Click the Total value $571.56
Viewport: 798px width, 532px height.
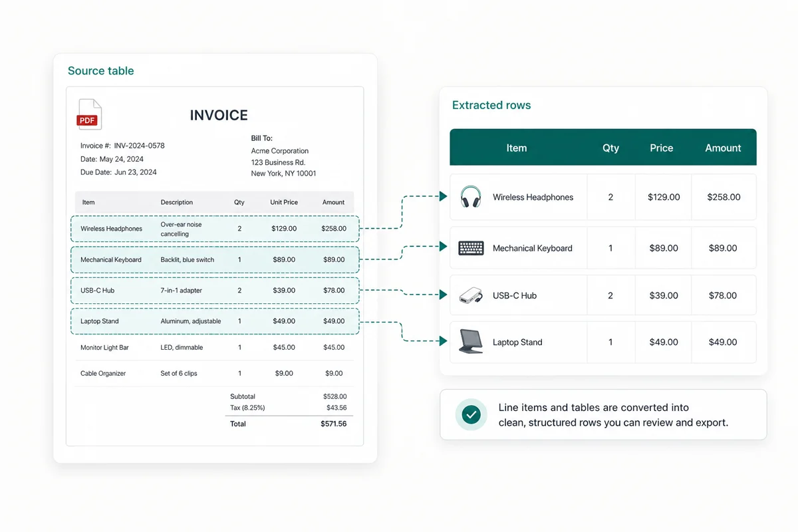333,424
